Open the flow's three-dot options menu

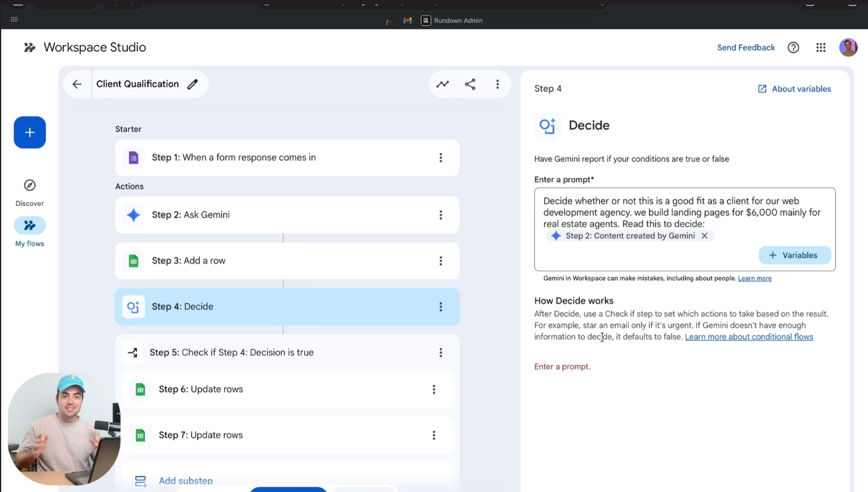point(497,84)
